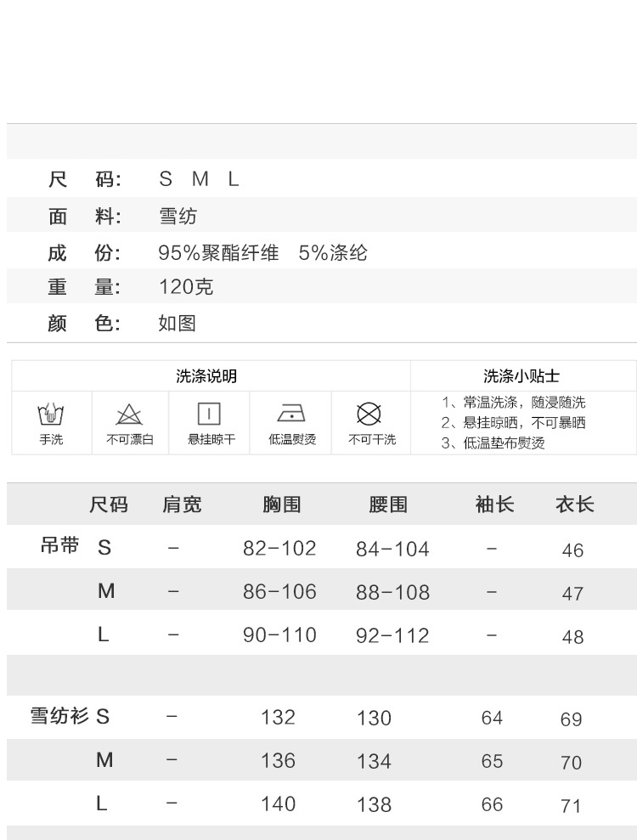
Task: Click the size values S M L
Action: tap(199, 179)
